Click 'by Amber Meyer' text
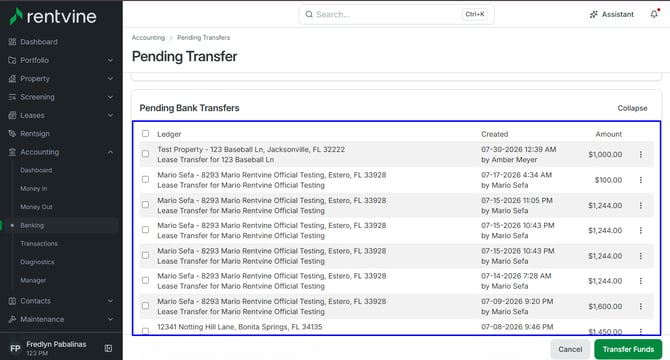The width and height of the screenshot is (670, 360). pos(509,160)
